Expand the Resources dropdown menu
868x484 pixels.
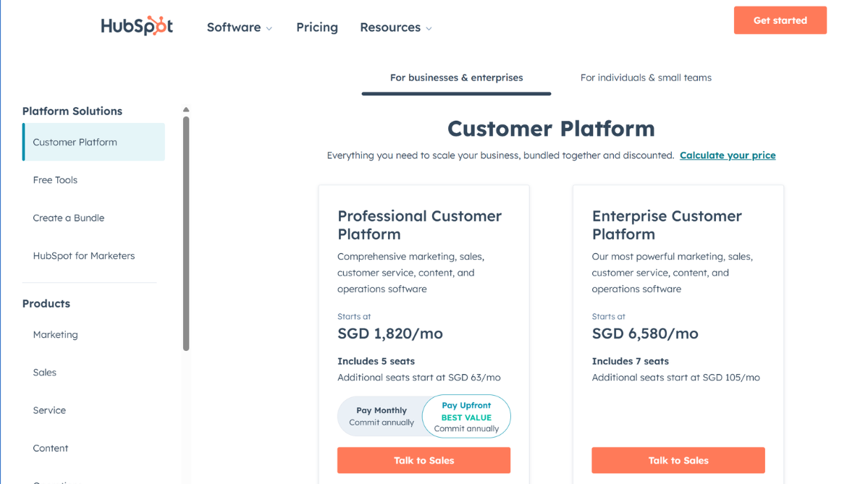396,27
